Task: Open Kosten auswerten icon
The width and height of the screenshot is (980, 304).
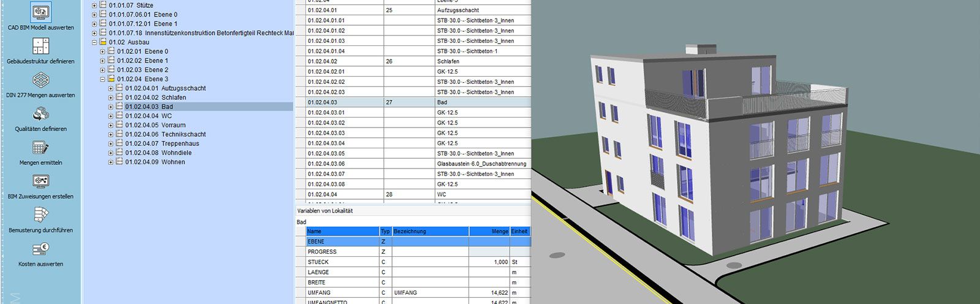Action: point(40,249)
